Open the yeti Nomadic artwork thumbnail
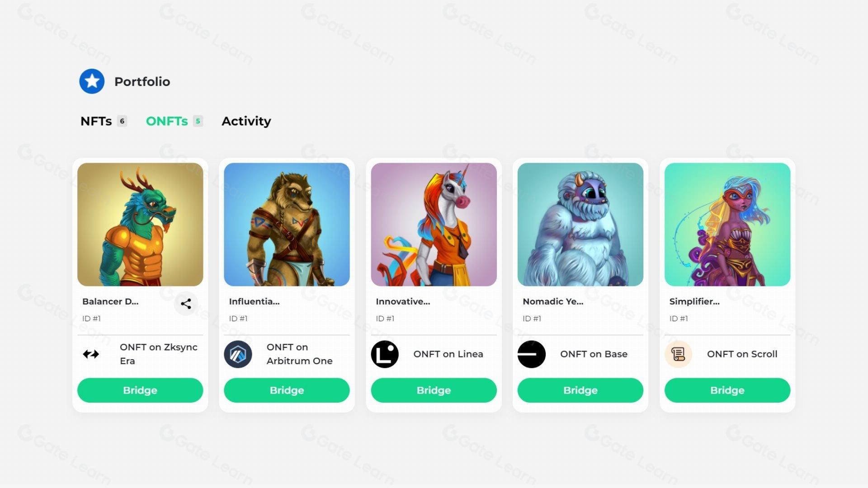868x488 pixels. pyautogui.click(x=580, y=225)
